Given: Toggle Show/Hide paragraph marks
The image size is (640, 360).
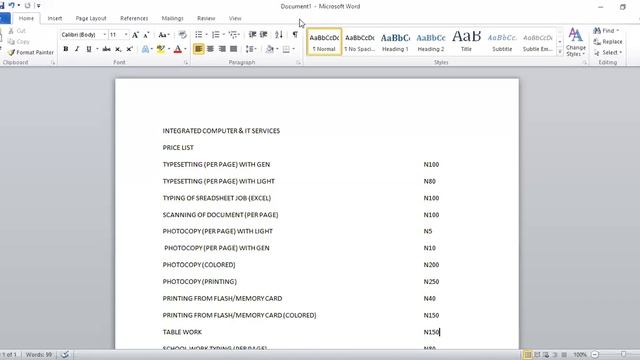Looking at the screenshot, I should point(295,35).
